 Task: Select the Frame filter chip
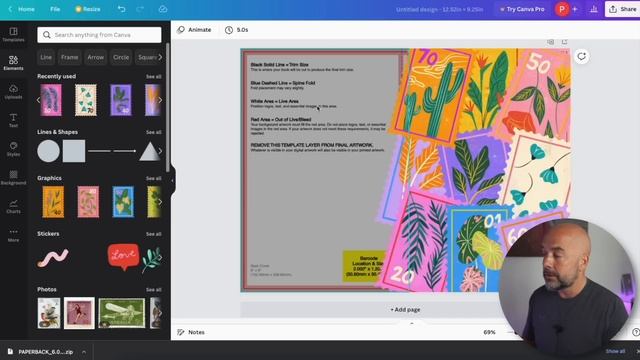coord(69,57)
